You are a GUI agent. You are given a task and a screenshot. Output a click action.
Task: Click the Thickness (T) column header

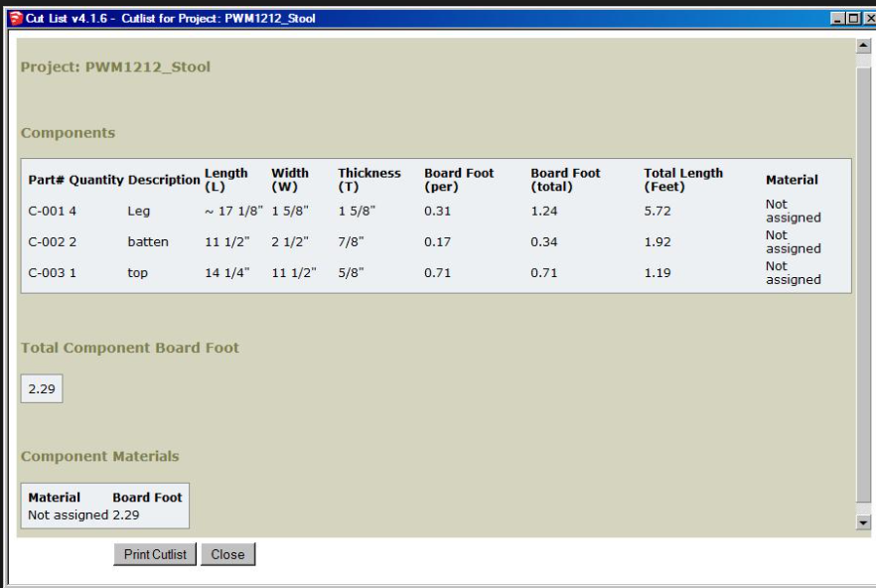coord(369,180)
